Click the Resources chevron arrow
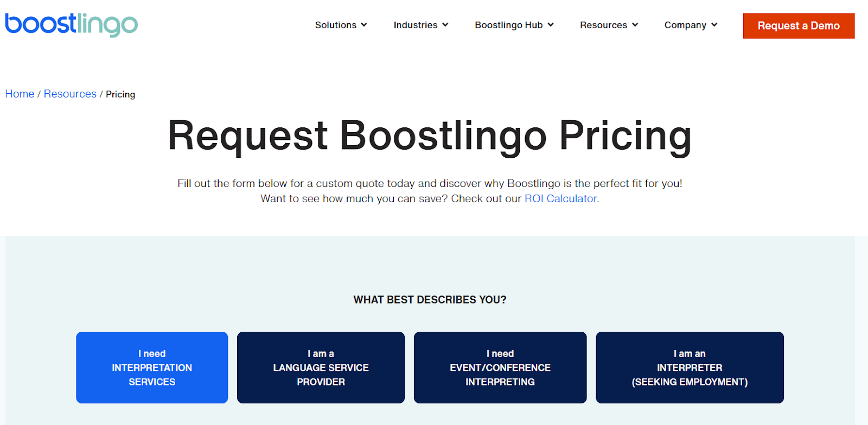This screenshot has width=868, height=425. coord(635,25)
